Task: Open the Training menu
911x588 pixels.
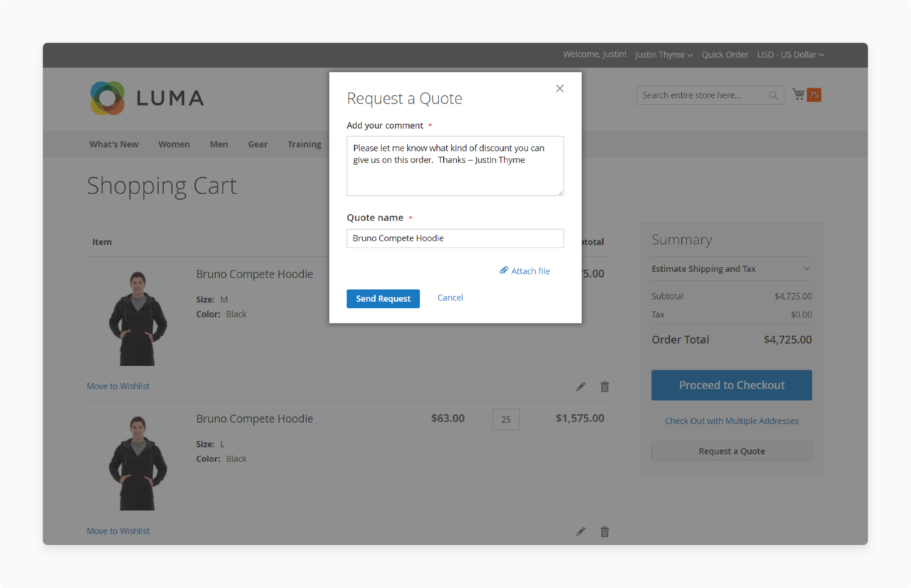Action: [x=305, y=144]
